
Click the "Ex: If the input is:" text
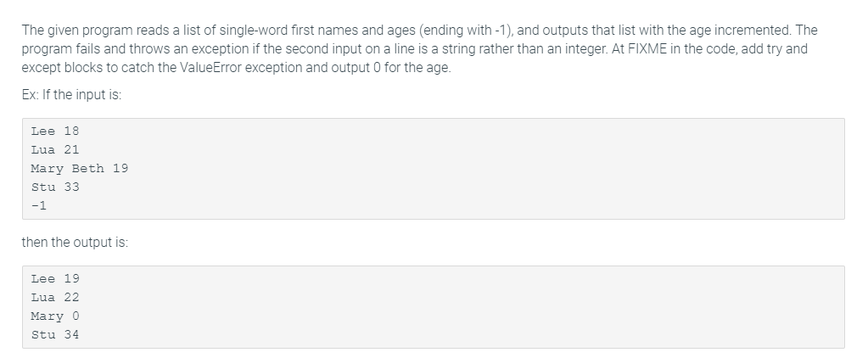tap(71, 95)
